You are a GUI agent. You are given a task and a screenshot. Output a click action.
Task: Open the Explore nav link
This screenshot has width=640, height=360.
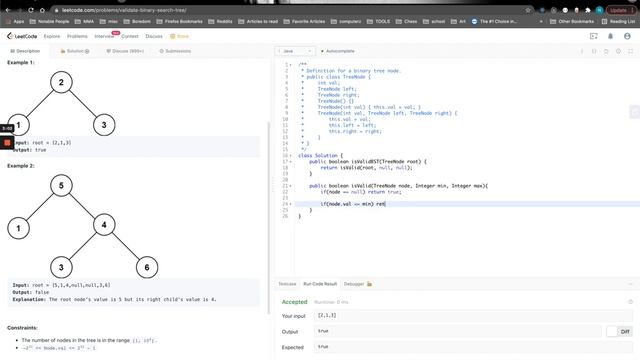(x=52, y=36)
